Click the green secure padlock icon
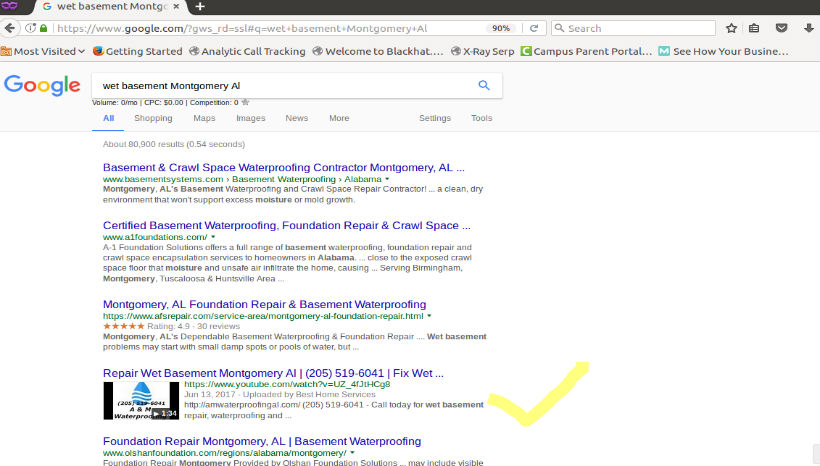820x466 pixels. point(43,28)
